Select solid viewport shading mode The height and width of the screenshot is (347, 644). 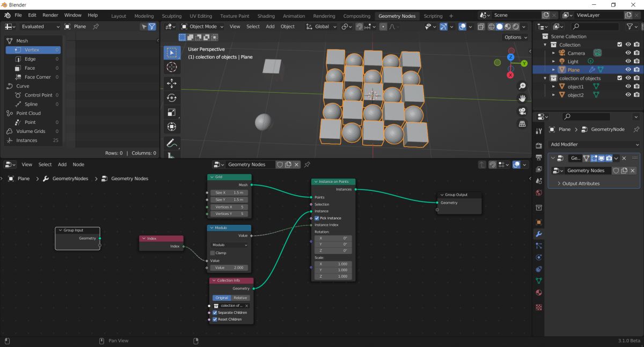[x=500, y=26]
